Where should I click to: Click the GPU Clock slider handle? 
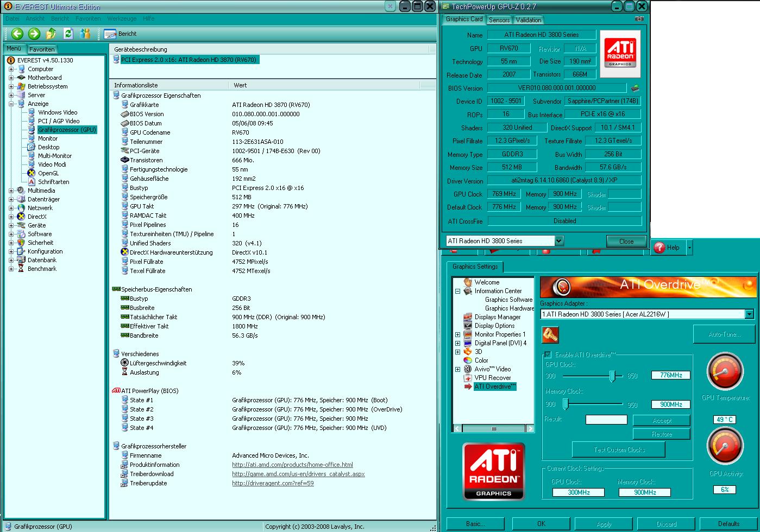pos(612,376)
